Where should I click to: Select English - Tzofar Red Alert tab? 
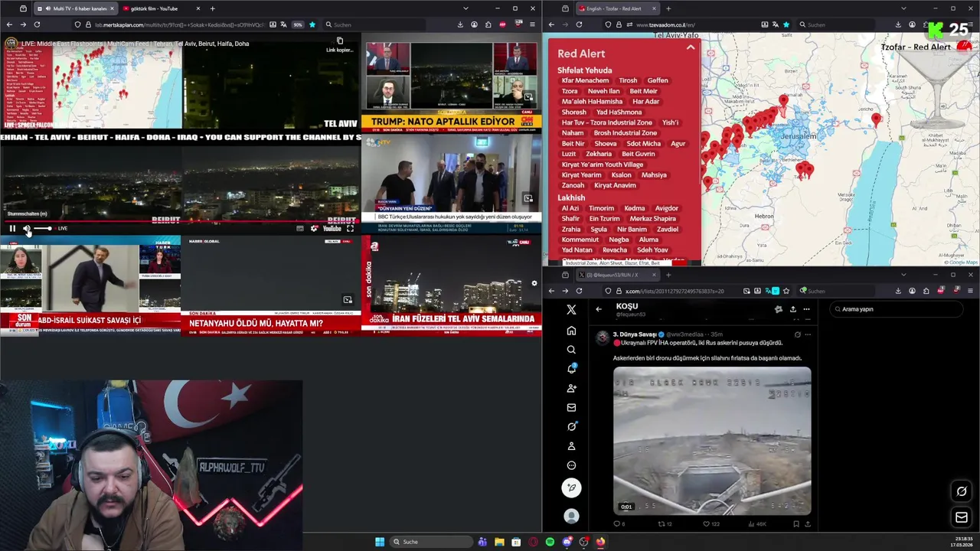pos(616,8)
